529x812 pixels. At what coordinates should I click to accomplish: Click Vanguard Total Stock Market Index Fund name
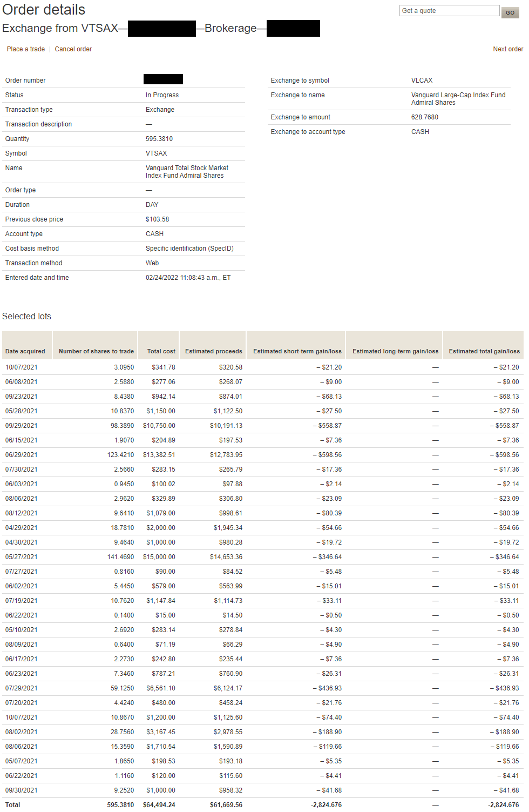coord(187,172)
